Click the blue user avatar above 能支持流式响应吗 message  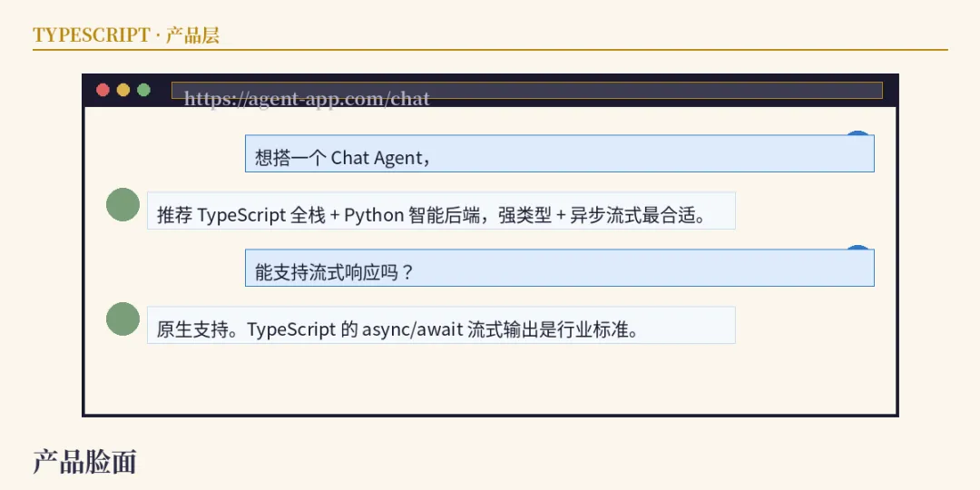857,248
